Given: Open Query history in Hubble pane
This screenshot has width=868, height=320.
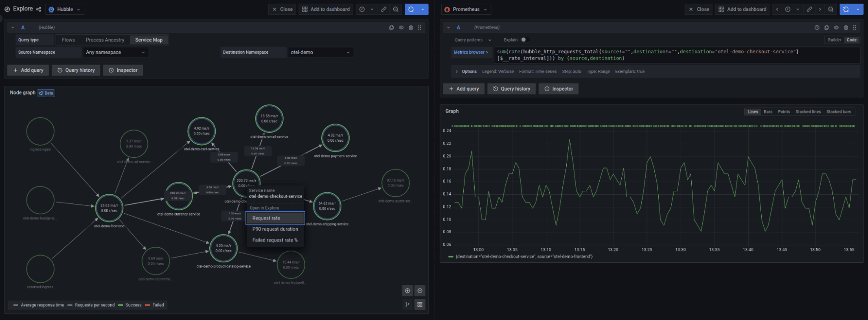Looking at the screenshot, I should [76, 70].
